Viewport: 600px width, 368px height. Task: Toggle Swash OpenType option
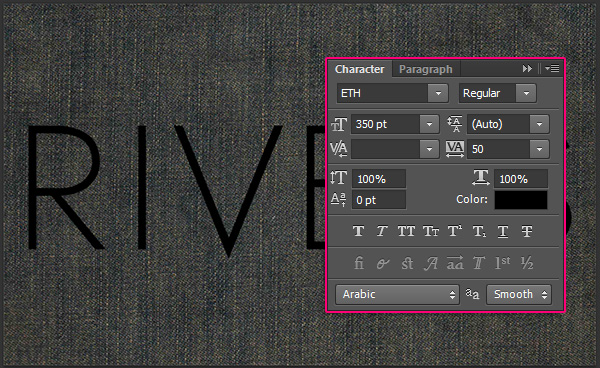click(430, 263)
